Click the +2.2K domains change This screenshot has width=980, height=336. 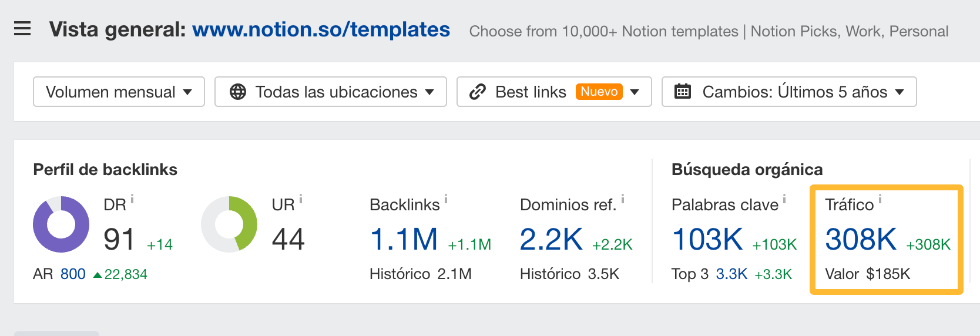612,245
